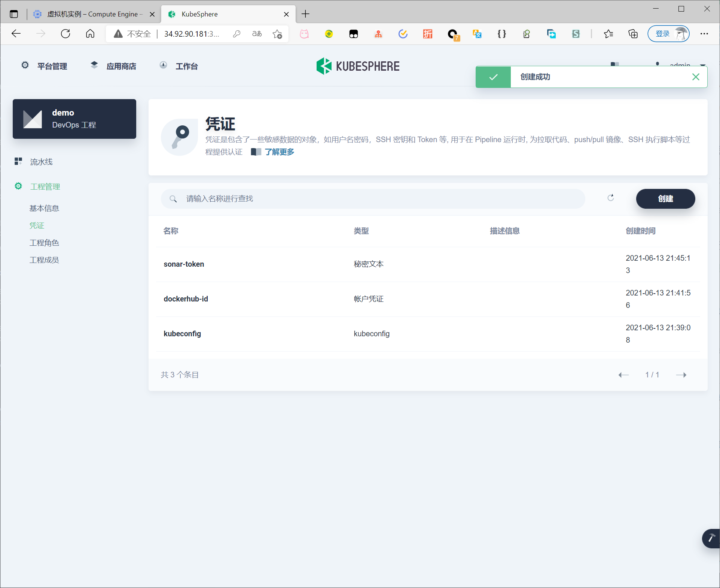Click the KubeSphere logo
720x588 pixels.
pos(358,66)
